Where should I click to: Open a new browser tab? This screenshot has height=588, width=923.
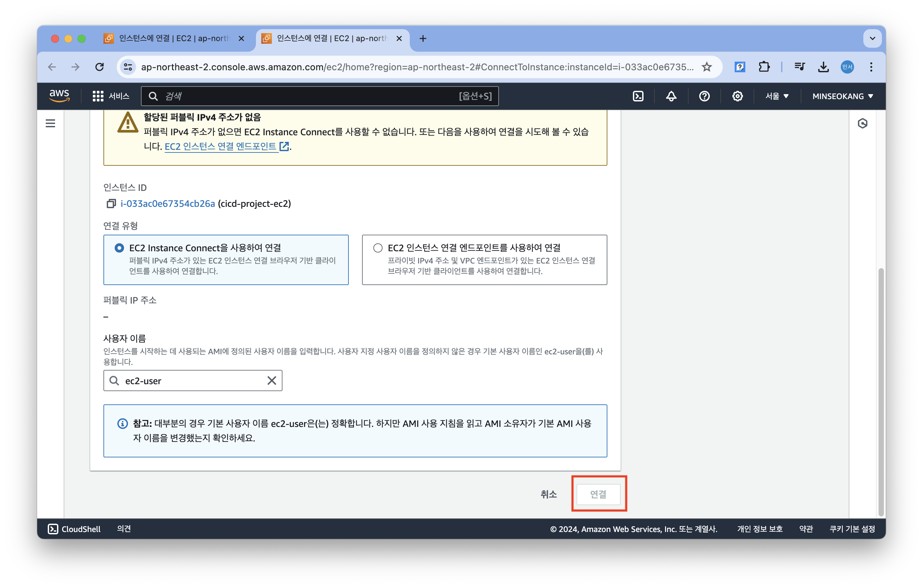[x=423, y=39]
